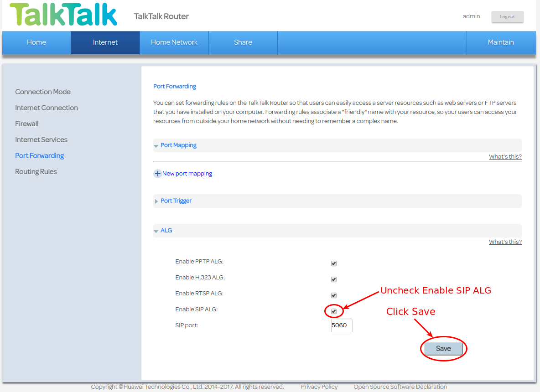The height and width of the screenshot is (392, 540).
Task: Click the TalkTalk Router title text
Action: [161, 16]
